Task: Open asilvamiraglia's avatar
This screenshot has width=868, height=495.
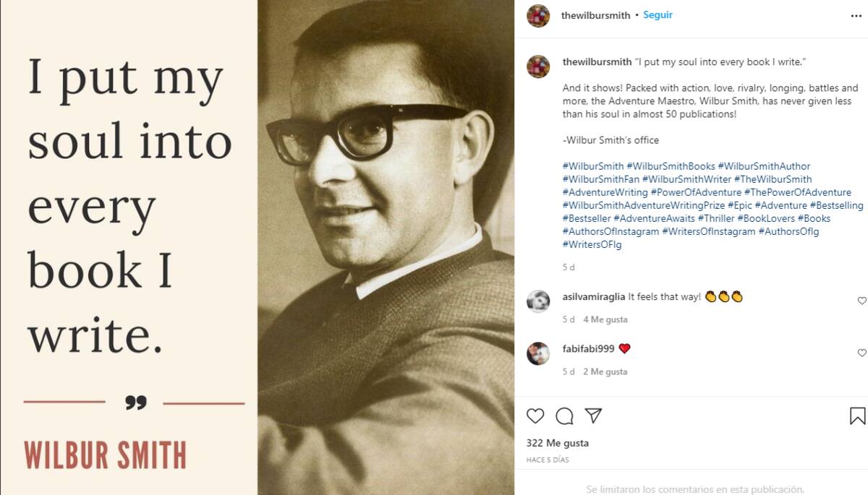Action: (538, 301)
